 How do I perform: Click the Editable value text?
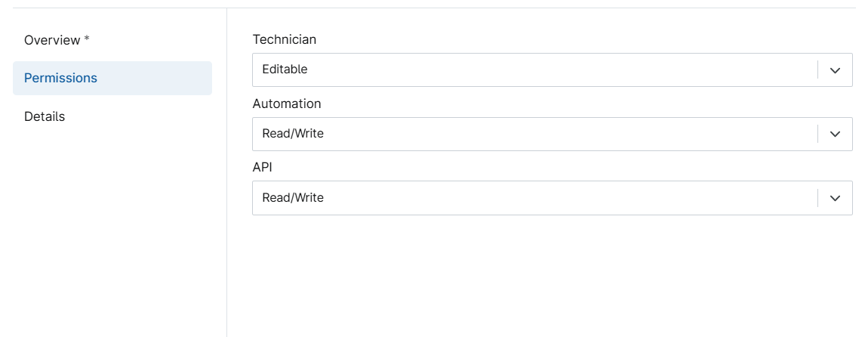pos(285,70)
